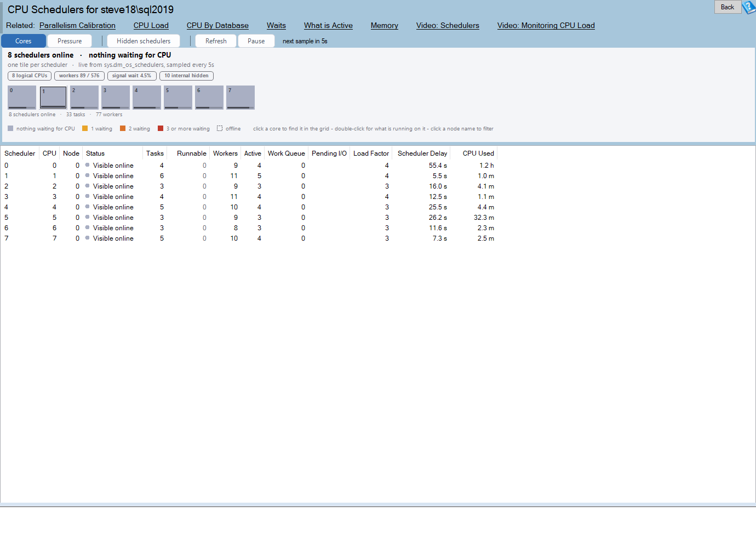Click the yellow '1 waiting' legend swatch
This screenshot has width=756, height=535.
(x=85, y=128)
